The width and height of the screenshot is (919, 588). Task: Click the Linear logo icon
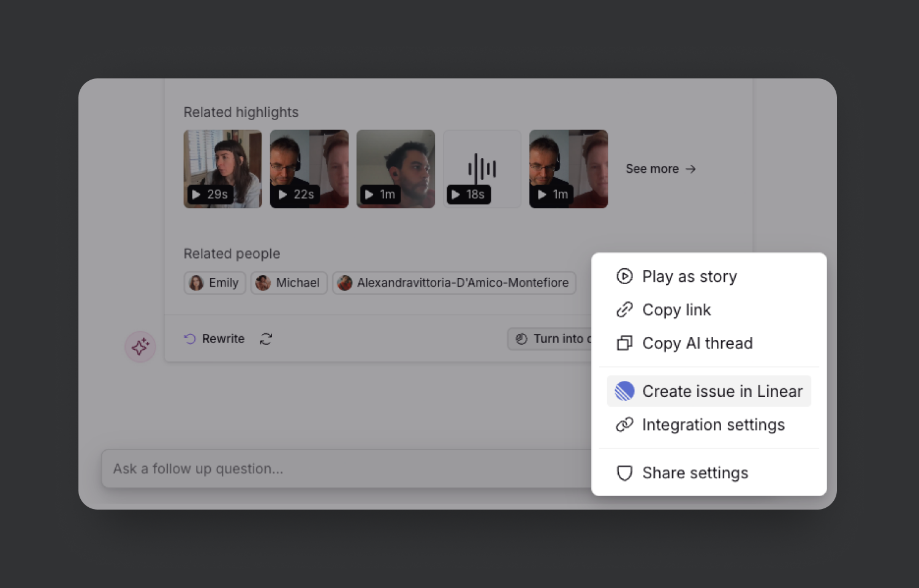point(624,391)
